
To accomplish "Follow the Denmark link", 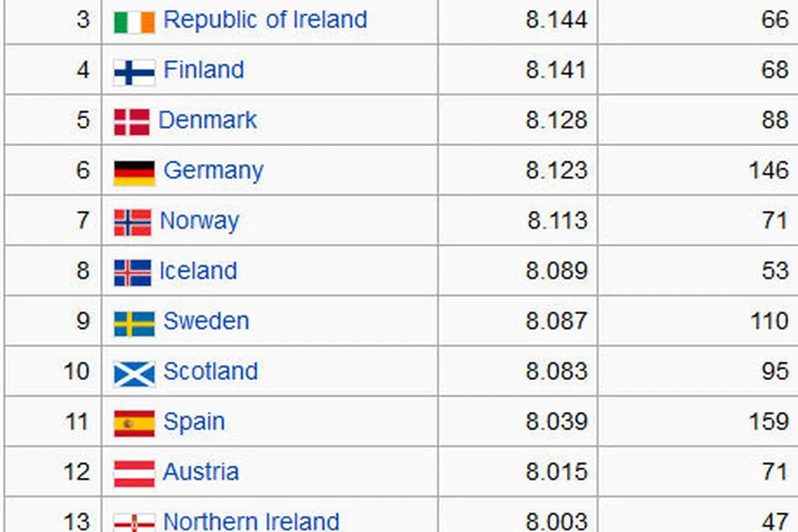I will [207, 120].
